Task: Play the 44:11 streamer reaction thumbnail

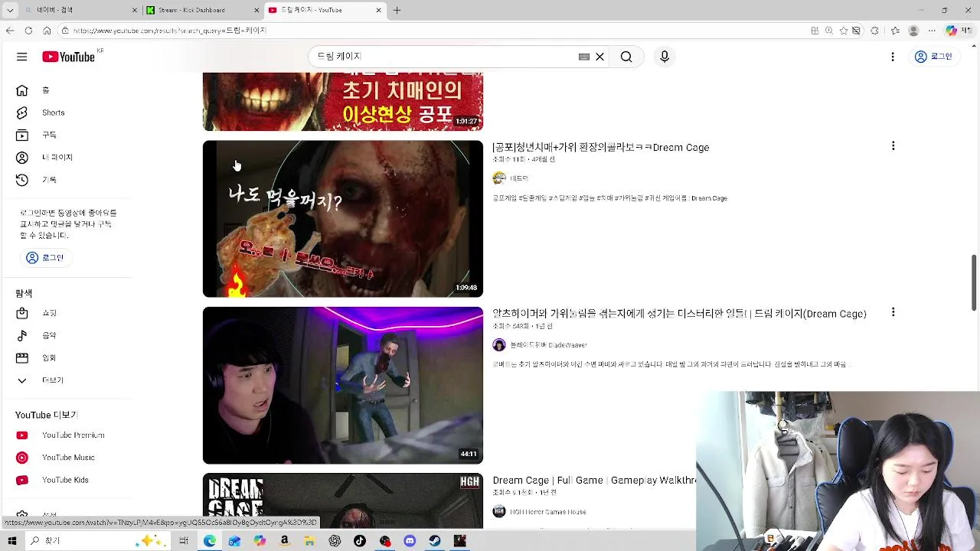Action: [343, 385]
